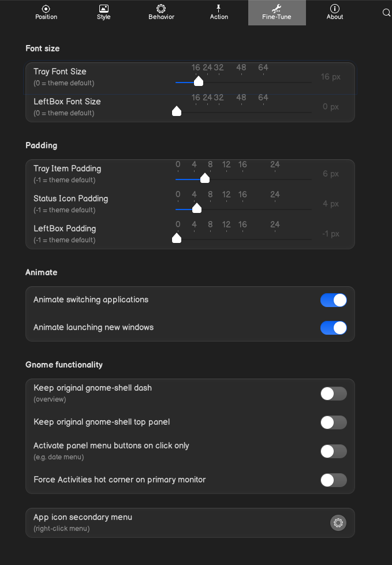Enable Force Activities hot corner switch

point(334,480)
